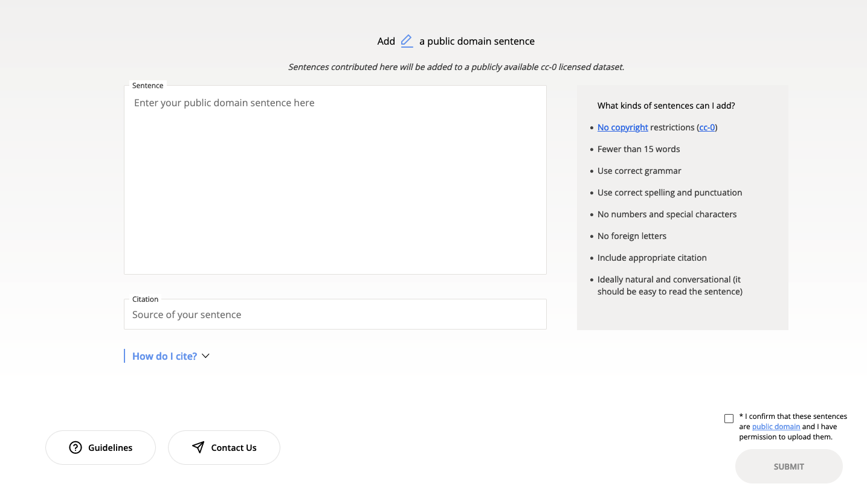Click the question mark icon in Guidelines
867x504 pixels.
(x=76, y=448)
